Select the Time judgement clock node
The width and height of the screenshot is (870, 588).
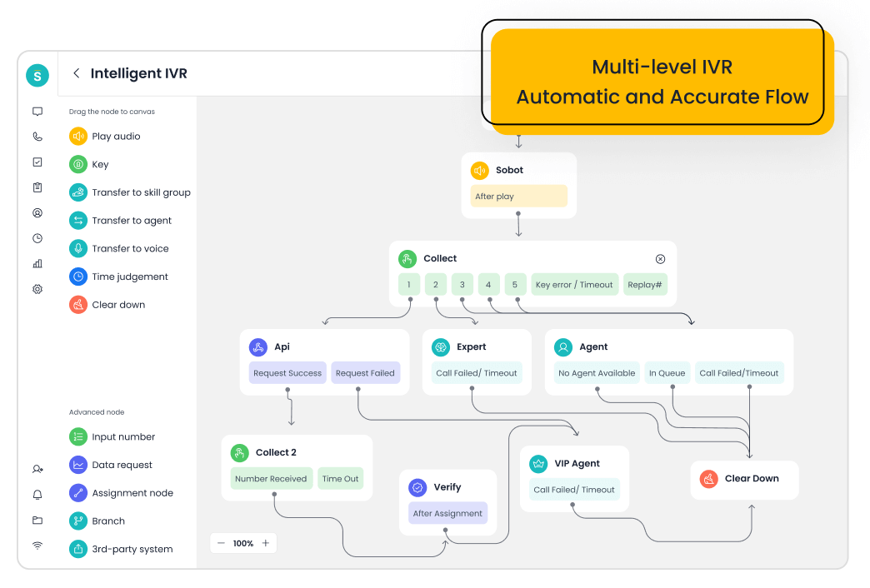pyautogui.click(x=77, y=276)
